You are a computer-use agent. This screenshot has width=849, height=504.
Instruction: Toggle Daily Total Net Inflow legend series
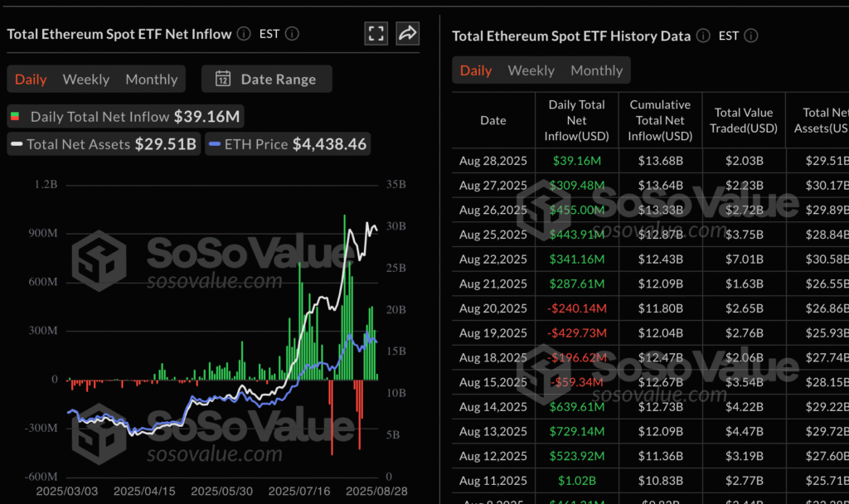coord(124,117)
